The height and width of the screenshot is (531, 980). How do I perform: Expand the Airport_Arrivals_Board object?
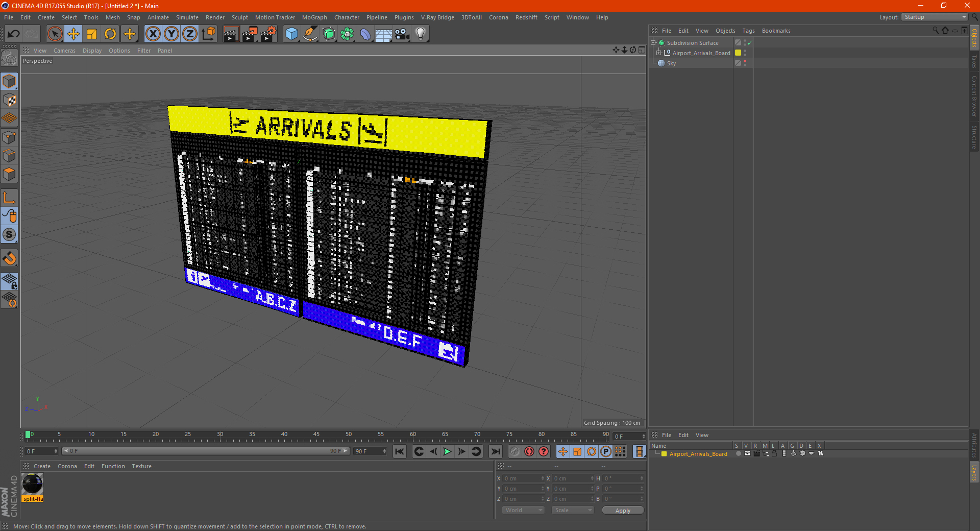pos(659,53)
